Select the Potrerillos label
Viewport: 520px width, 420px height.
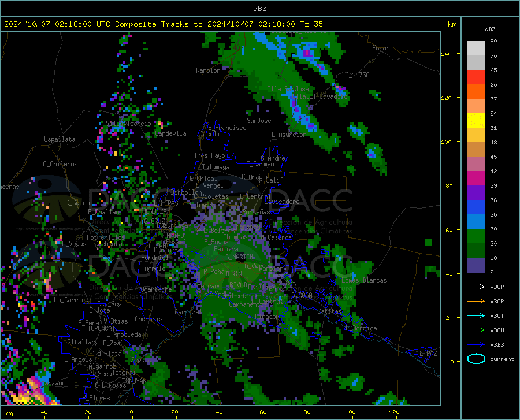pos(106,237)
